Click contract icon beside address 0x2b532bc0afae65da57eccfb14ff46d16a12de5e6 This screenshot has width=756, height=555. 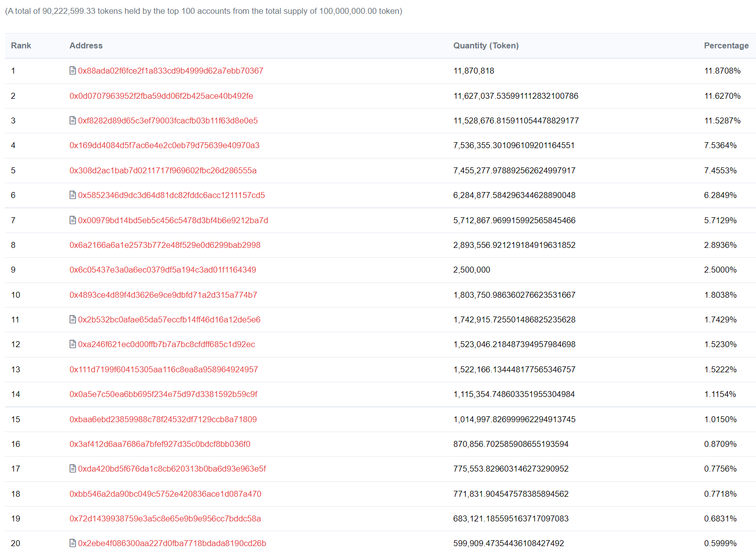click(73, 319)
